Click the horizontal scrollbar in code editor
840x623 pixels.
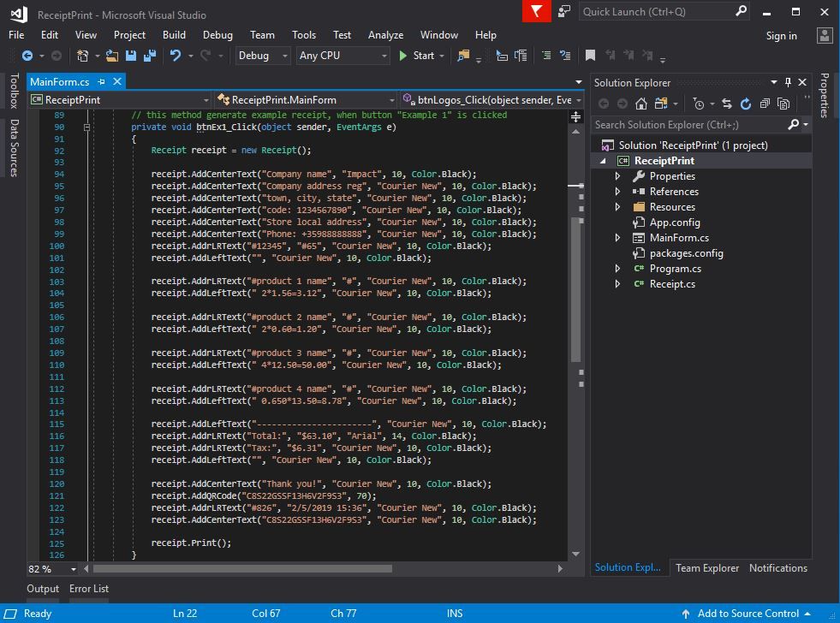[x=242, y=568]
